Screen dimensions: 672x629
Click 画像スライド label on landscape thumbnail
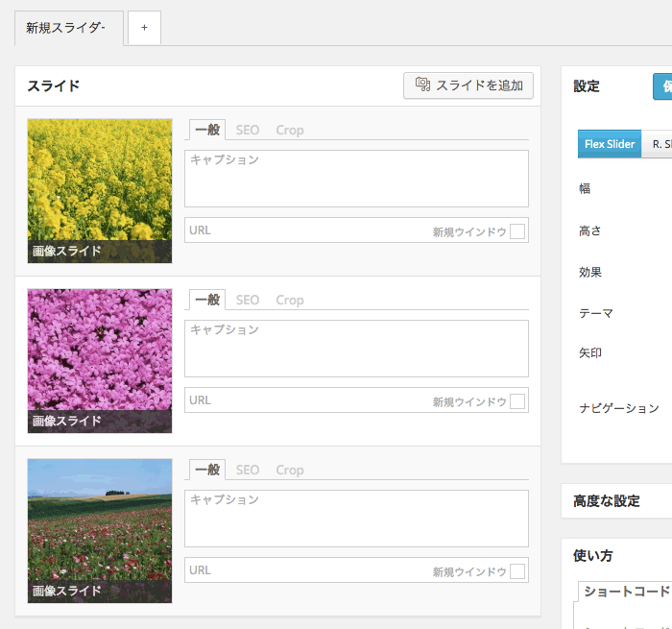pos(67,591)
